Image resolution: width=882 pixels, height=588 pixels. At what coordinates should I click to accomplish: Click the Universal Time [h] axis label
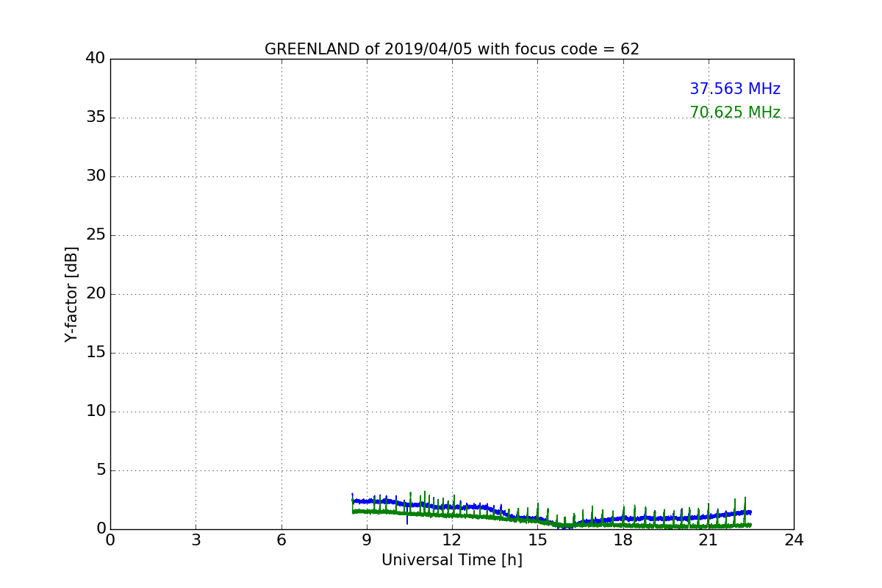point(452,560)
